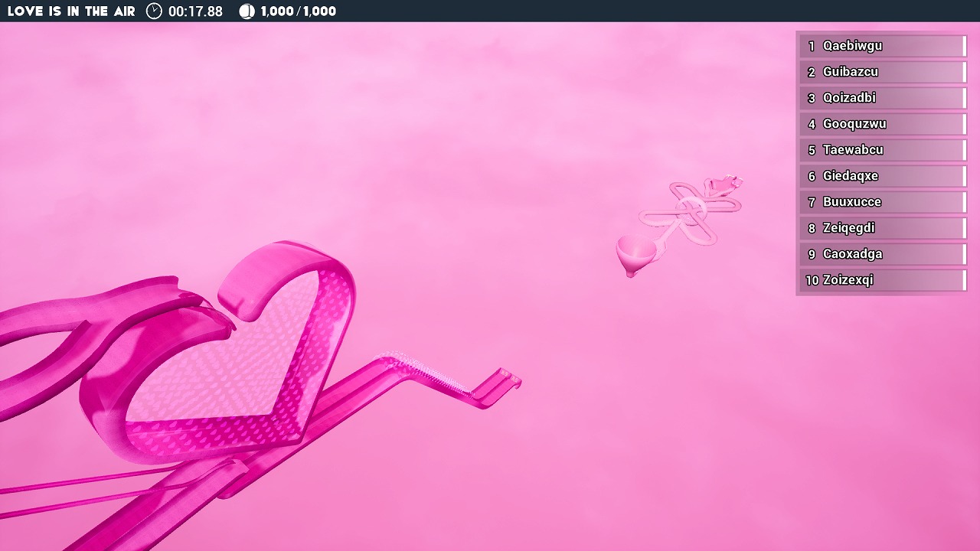
Task: Click the timer value 00:17.88
Action: pyautogui.click(x=195, y=11)
